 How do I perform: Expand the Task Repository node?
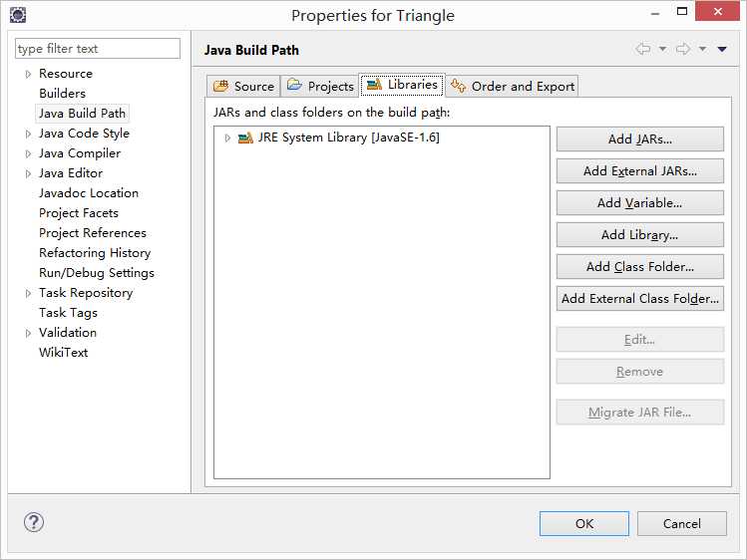[x=28, y=294]
